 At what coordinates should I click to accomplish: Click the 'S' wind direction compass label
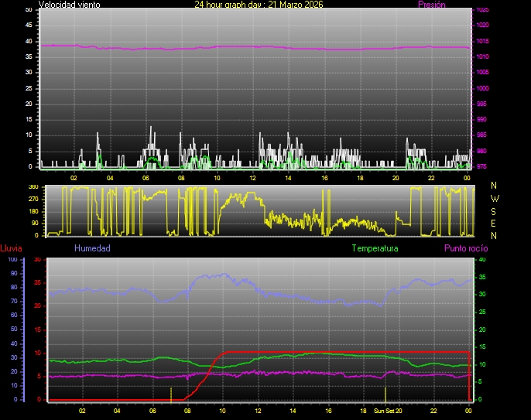click(494, 210)
